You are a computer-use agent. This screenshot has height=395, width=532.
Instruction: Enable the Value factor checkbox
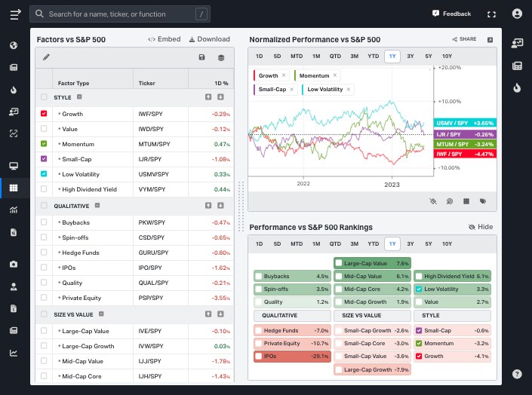click(x=44, y=129)
